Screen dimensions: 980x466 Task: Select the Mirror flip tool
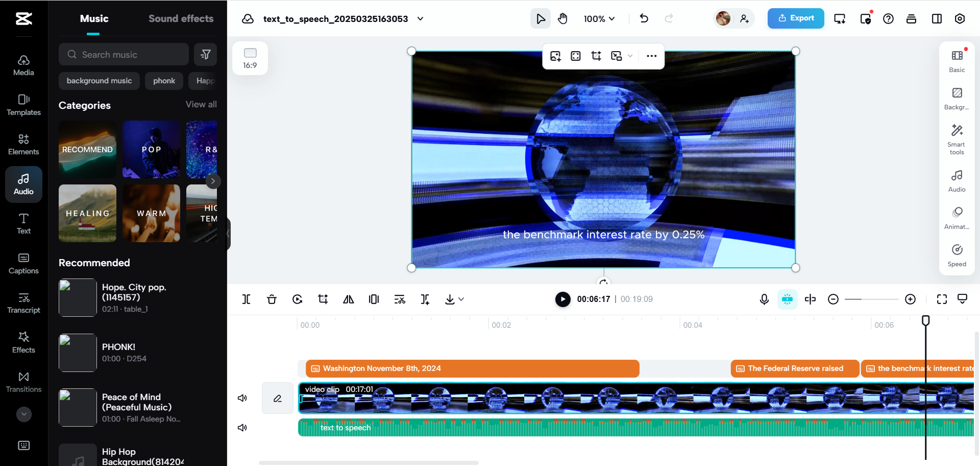pos(348,299)
